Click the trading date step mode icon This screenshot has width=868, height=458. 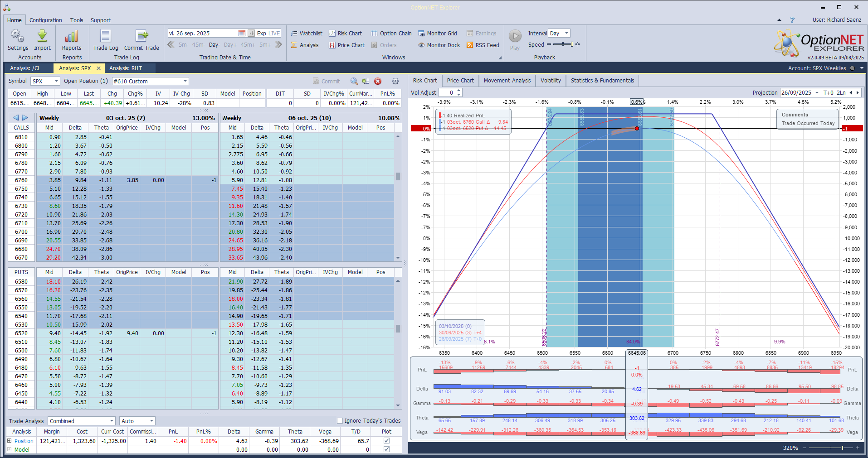[x=251, y=33]
